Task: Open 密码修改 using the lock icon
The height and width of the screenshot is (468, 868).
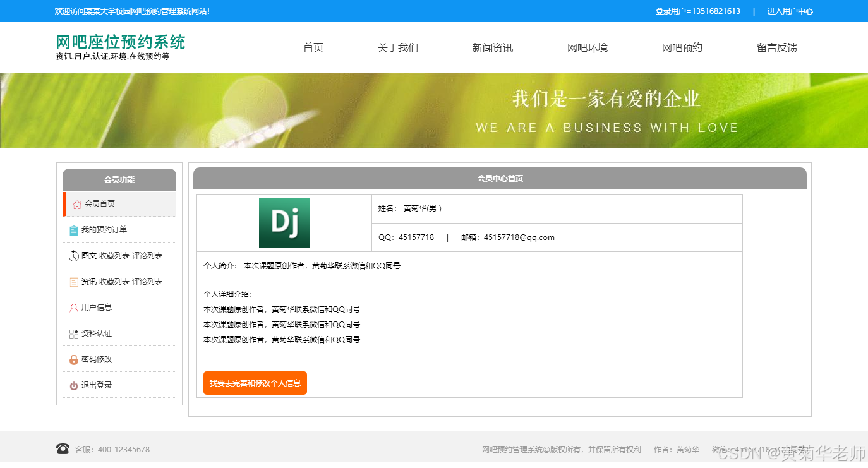Action: tap(74, 359)
